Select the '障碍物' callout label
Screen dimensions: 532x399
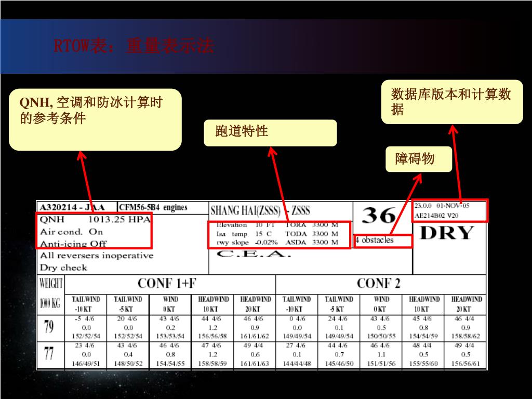click(419, 159)
